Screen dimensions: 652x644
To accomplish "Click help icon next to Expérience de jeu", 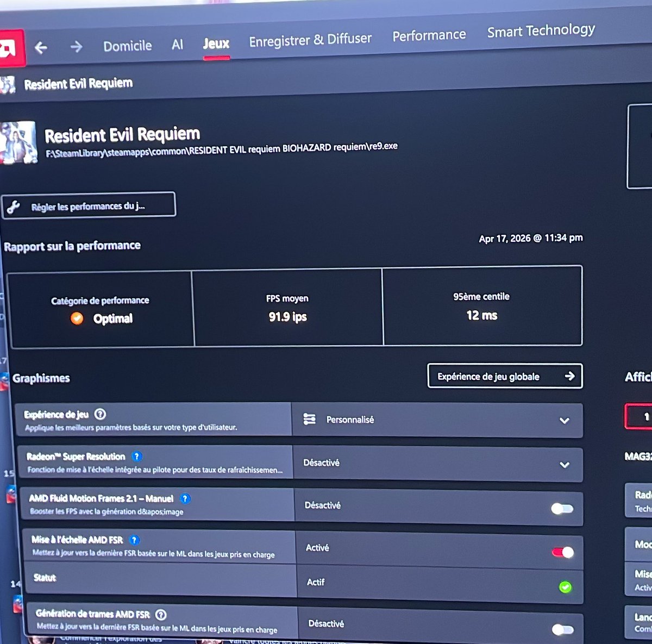I will click(100, 414).
